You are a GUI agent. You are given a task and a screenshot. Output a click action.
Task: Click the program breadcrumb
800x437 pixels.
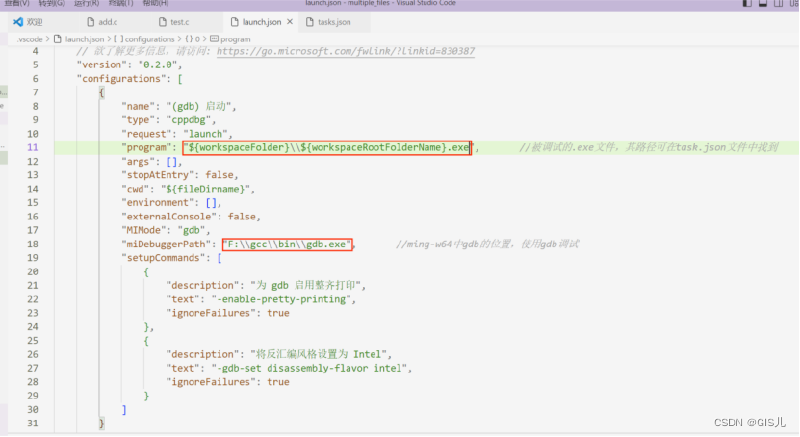click(235, 39)
